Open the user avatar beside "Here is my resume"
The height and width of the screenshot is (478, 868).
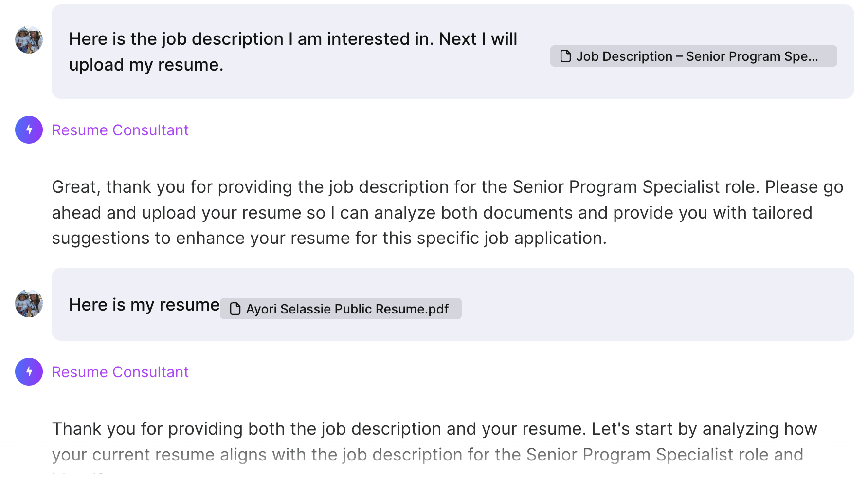[x=29, y=304]
